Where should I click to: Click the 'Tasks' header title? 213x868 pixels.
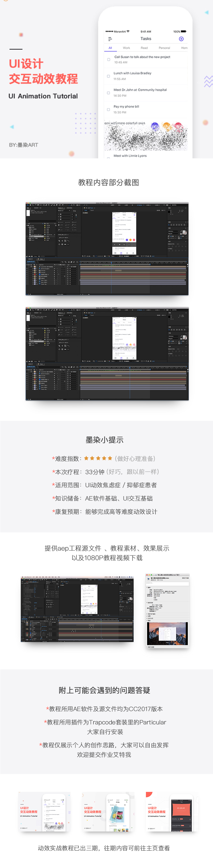(146, 39)
